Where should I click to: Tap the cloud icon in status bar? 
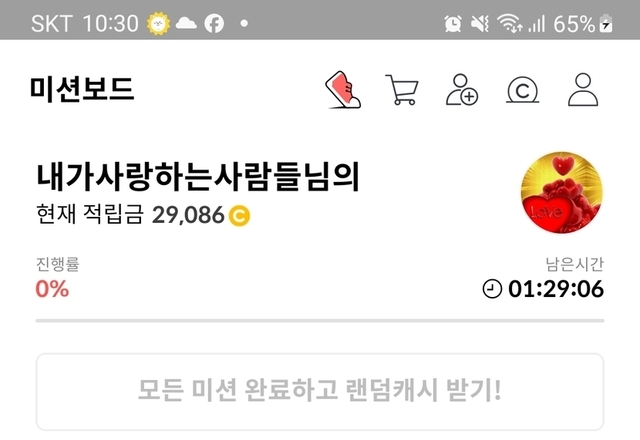(x=186, y=23)
